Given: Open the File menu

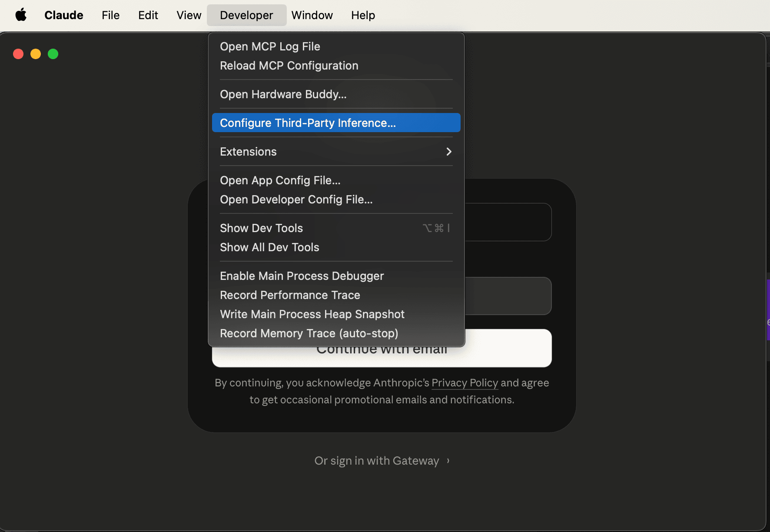Looking at the screenshot, I should (x=111, y=15).
